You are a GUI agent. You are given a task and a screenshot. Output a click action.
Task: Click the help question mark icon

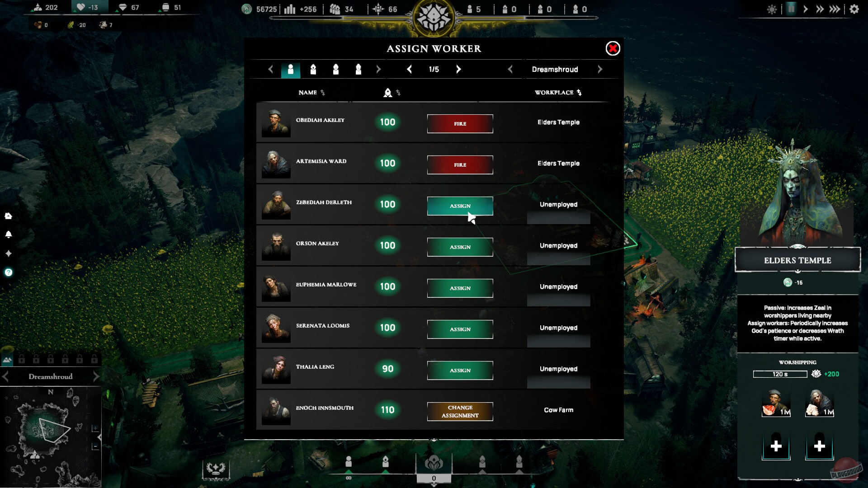pos(9,272)
